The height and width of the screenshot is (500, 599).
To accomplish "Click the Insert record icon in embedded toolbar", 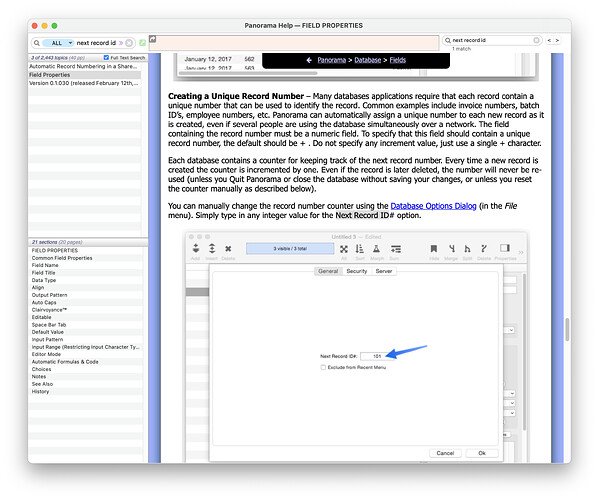I will click(212, 249).
